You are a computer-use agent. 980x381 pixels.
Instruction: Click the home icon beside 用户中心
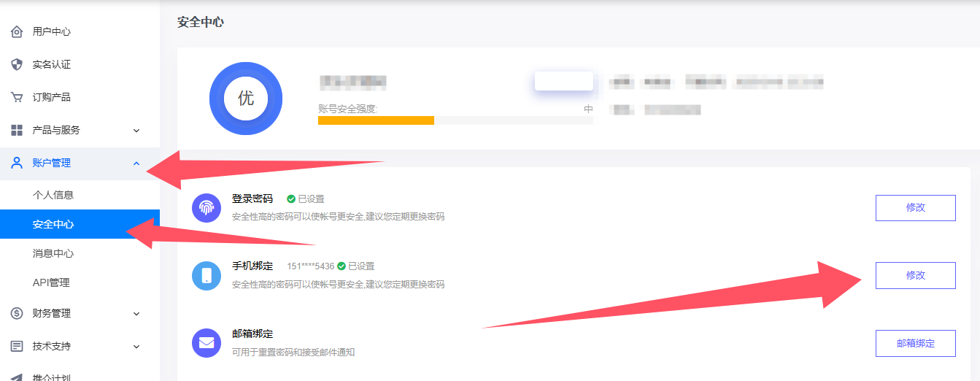pos(17,32)
